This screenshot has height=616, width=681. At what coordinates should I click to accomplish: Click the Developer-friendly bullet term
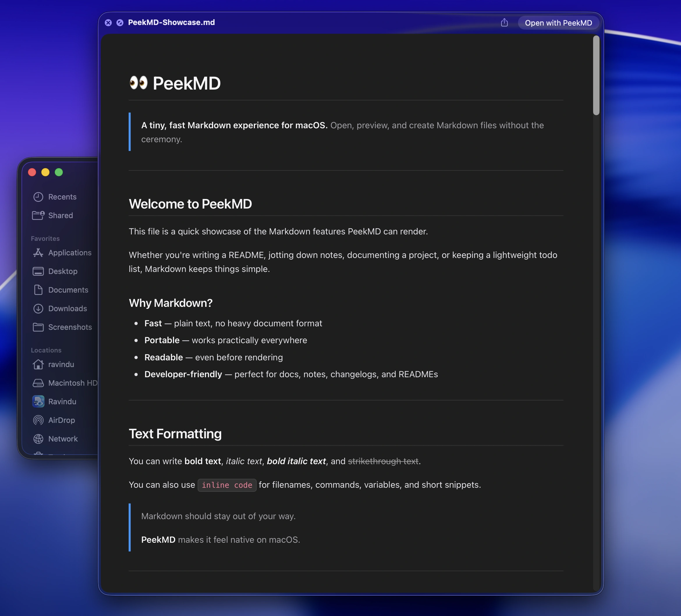[x=183, y=374]
